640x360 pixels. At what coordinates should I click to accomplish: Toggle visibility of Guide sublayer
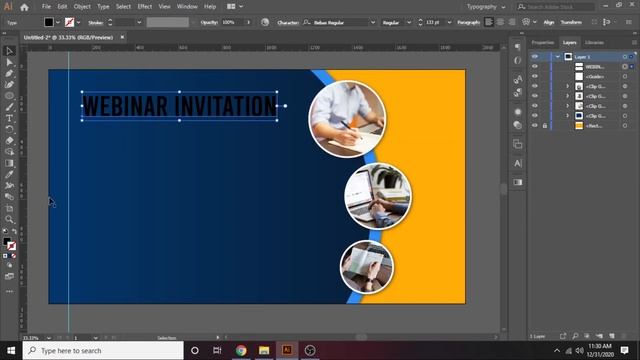point(535,76)
